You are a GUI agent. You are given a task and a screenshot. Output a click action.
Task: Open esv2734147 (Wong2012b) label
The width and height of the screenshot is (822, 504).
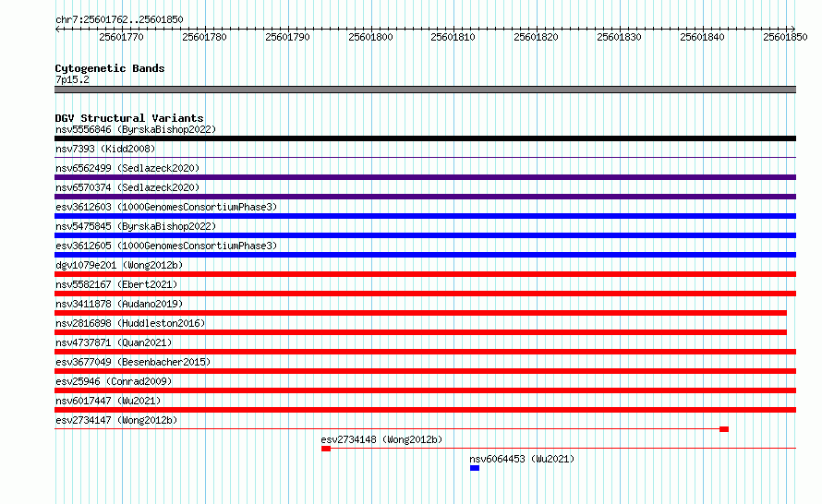click(x=116, y=420)
